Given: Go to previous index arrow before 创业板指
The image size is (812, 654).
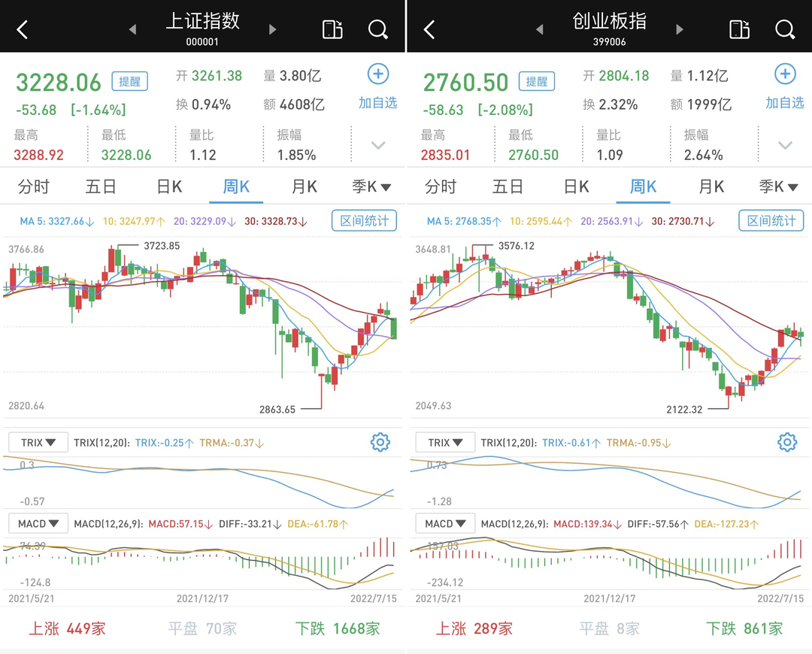Looking at the screenshot, I should coord(540,30).
